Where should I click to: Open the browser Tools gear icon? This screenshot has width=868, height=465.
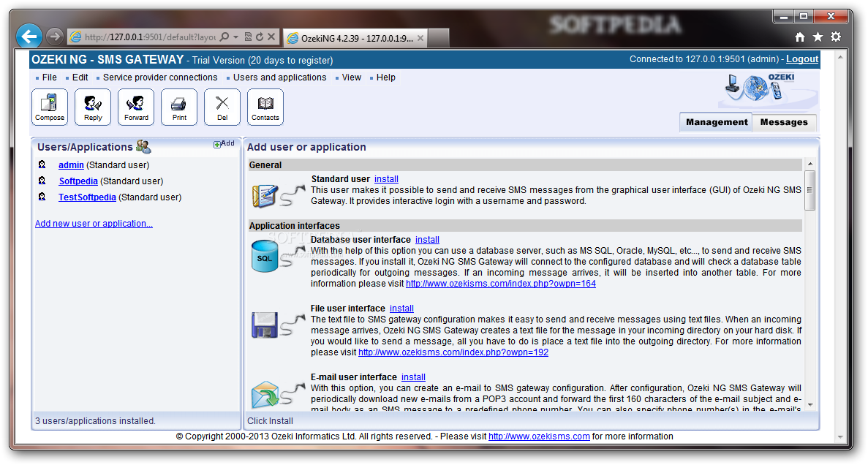tap(836, 37)
